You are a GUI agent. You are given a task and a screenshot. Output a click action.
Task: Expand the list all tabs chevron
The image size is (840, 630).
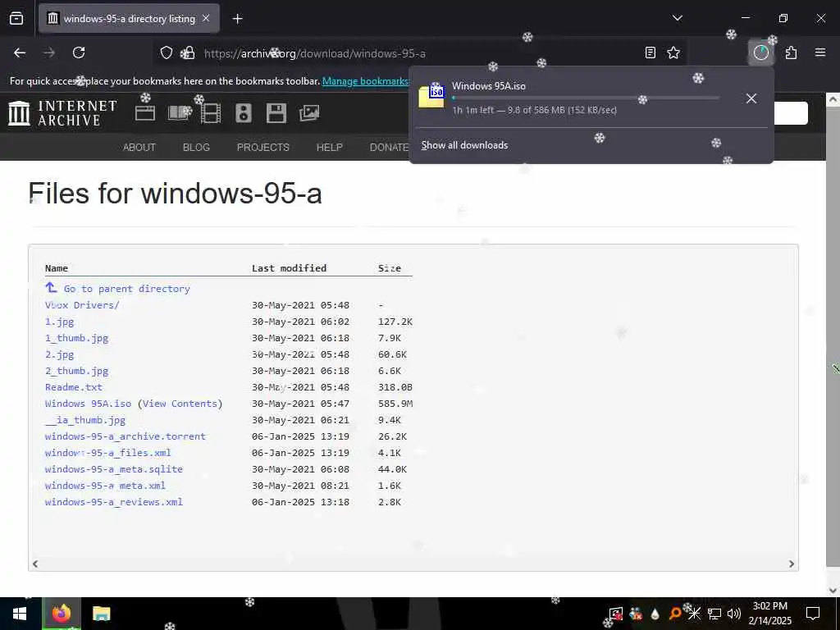point(677,18)
